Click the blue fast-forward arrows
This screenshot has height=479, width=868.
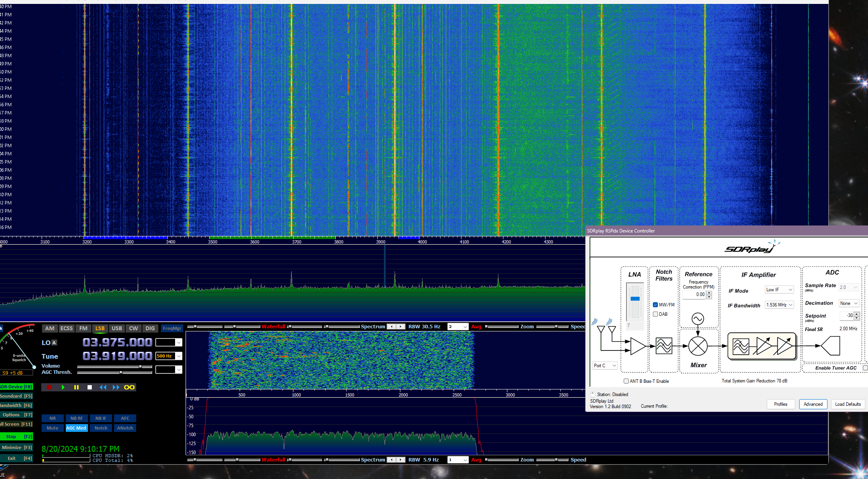coord(116,387)
